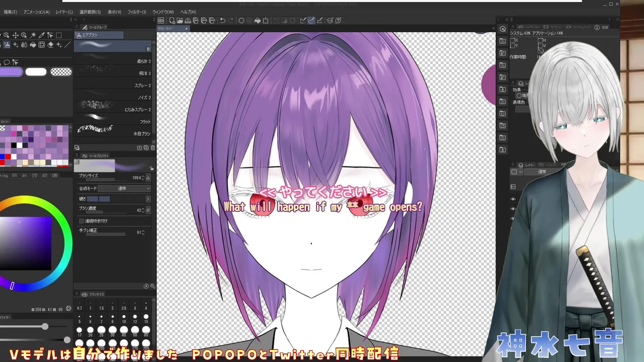The image size is (644, 362).
Task: Click the scale/rotate transform icon in the command bar
Action: [266, 21]
